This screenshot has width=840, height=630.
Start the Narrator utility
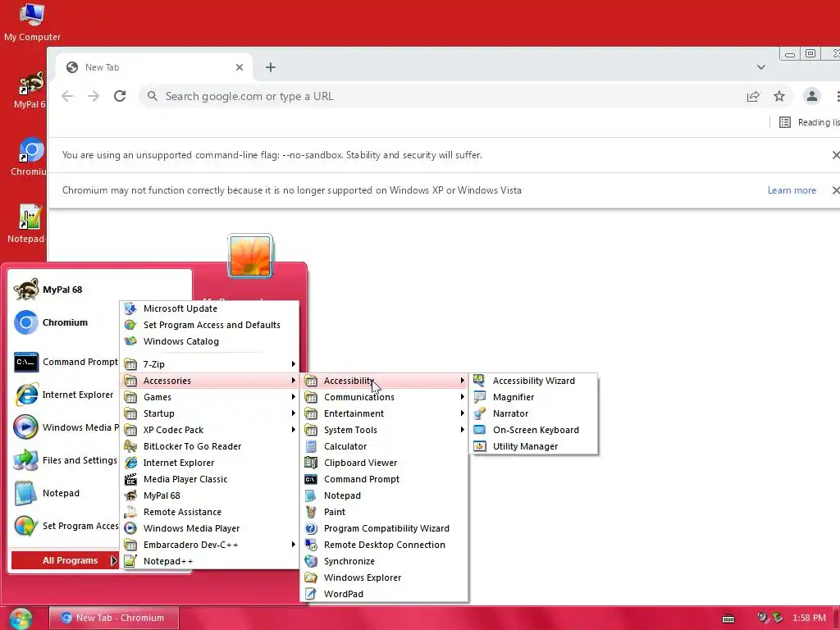[533, 413]
